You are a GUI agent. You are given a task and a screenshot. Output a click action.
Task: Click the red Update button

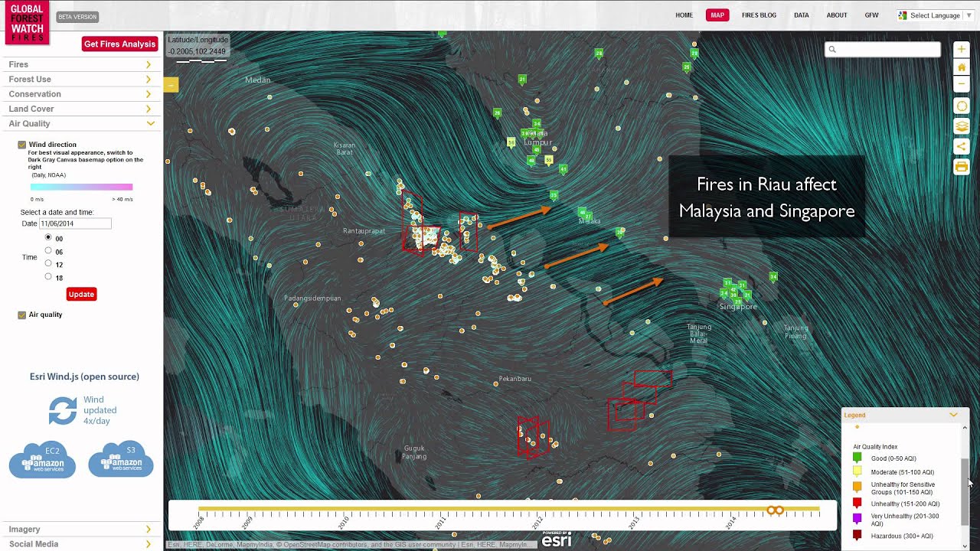81,295
